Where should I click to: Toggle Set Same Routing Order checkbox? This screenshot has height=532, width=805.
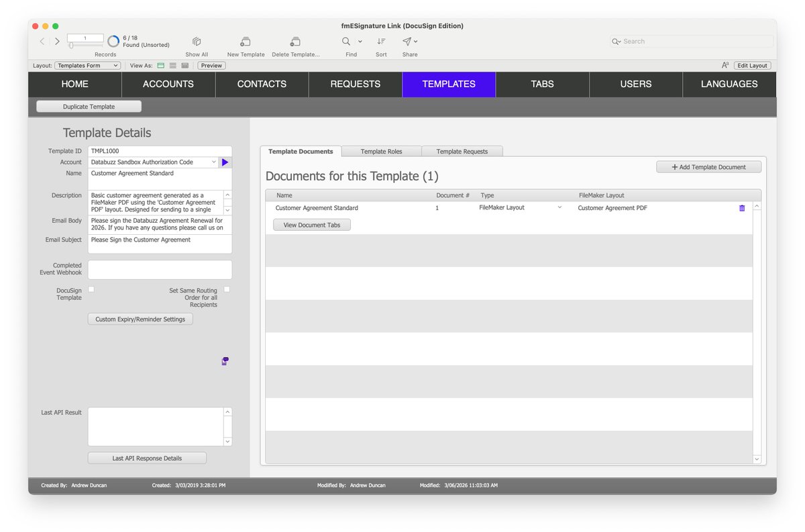(x=227, y=289)
